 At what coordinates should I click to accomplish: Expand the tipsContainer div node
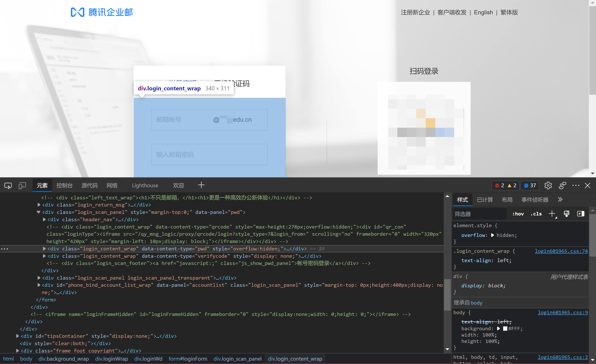pos(17,336)
